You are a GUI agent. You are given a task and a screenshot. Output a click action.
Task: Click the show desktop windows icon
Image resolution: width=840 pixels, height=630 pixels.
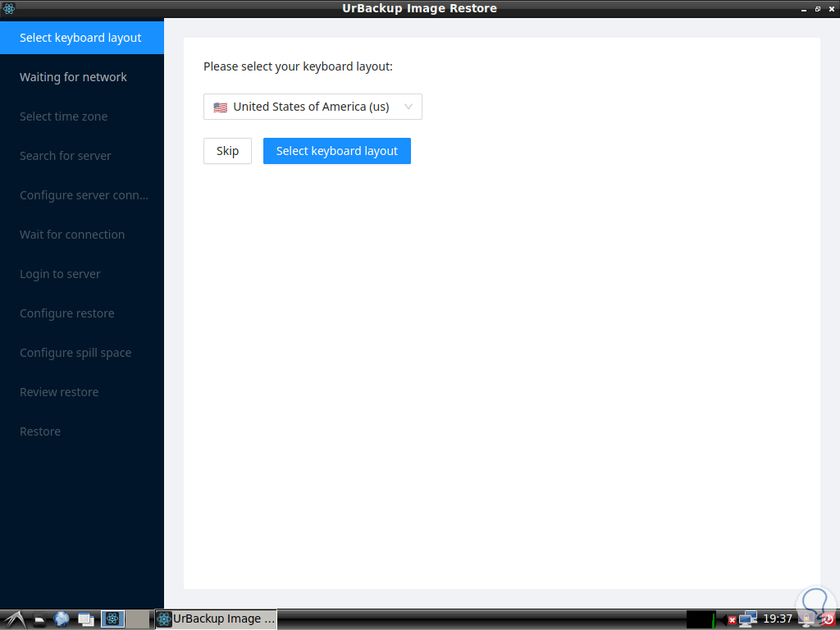[x=85, y=619]
